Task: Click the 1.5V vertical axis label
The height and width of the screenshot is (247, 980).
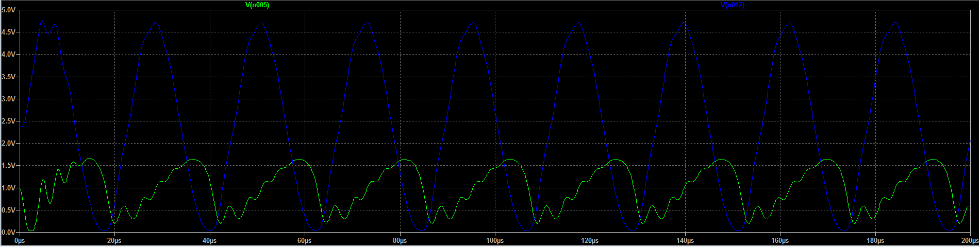Action: pos(8,166)
